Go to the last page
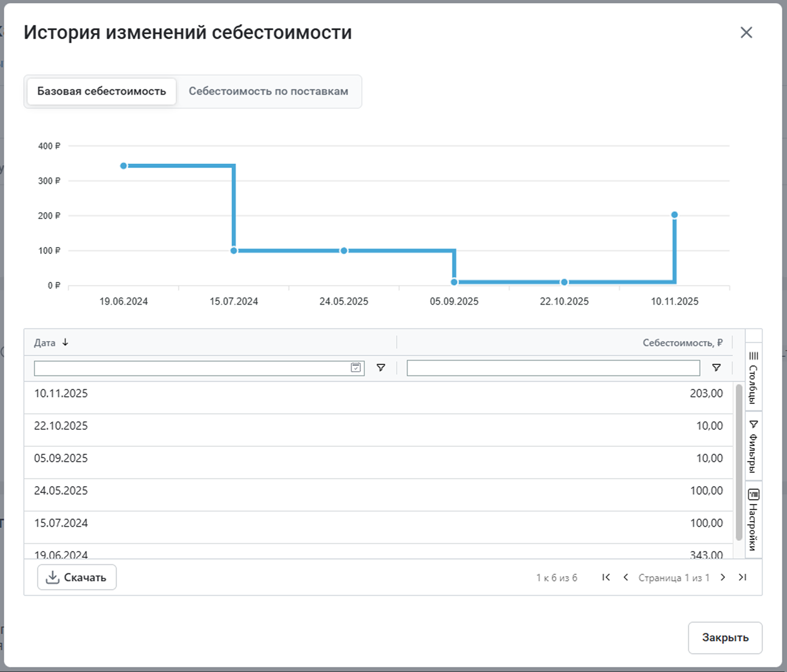This screenshot has height=672, width=787. click(x=742, y=577)
